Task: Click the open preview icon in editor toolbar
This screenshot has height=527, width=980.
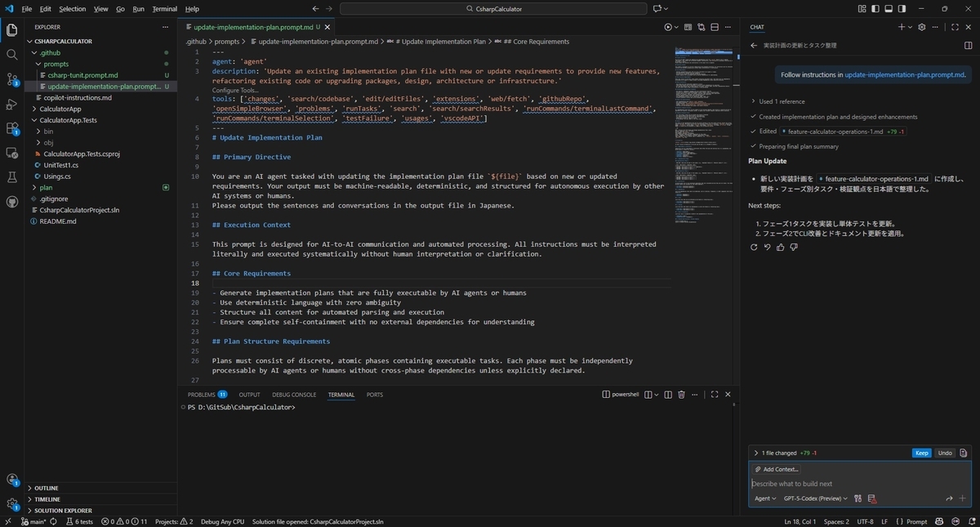Action: [688, 27]
